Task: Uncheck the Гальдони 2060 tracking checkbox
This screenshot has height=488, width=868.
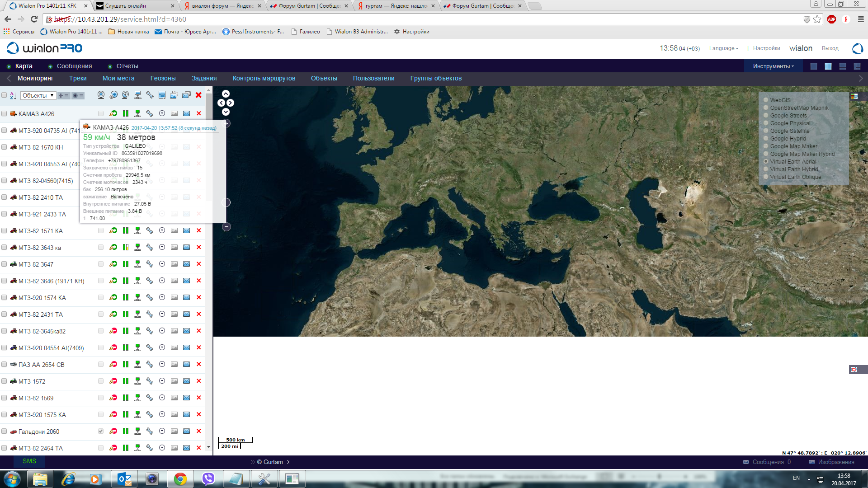Action: pos(101,432)
